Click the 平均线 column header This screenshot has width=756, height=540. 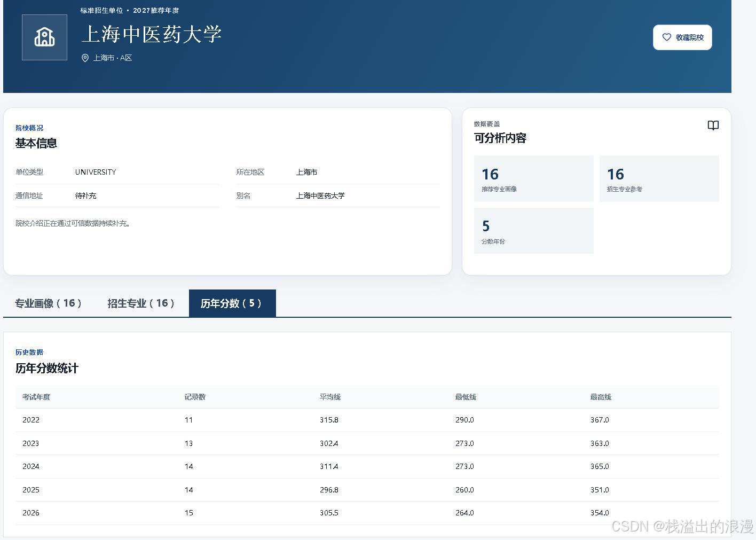click(330, 397)
